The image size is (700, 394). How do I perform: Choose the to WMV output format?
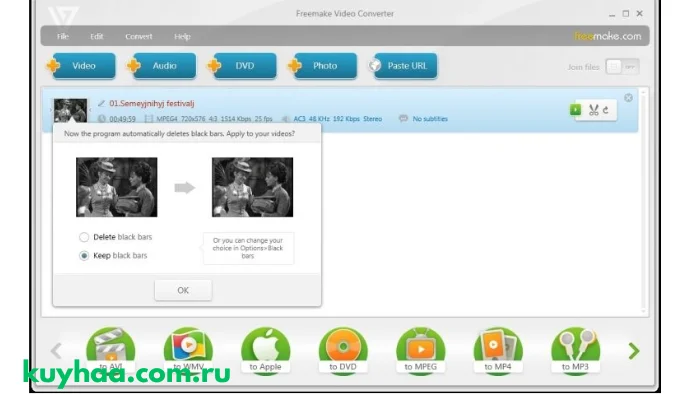[x=188, y=351]
